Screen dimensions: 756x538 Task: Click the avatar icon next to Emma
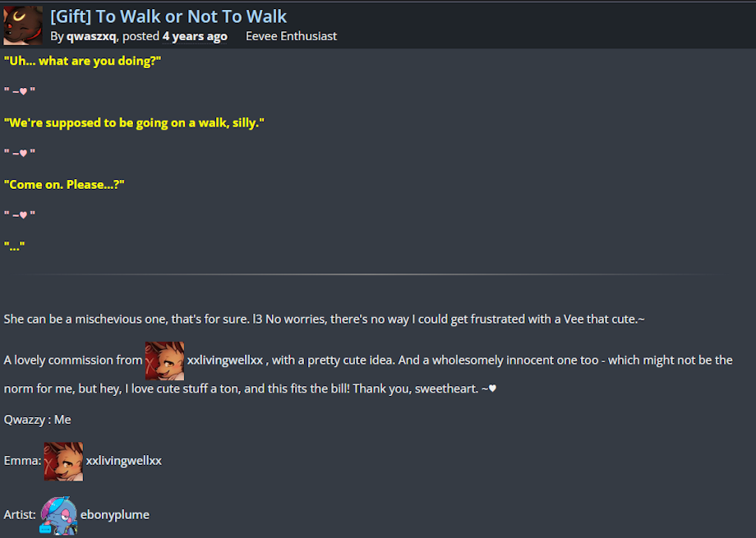coord(63,461)
